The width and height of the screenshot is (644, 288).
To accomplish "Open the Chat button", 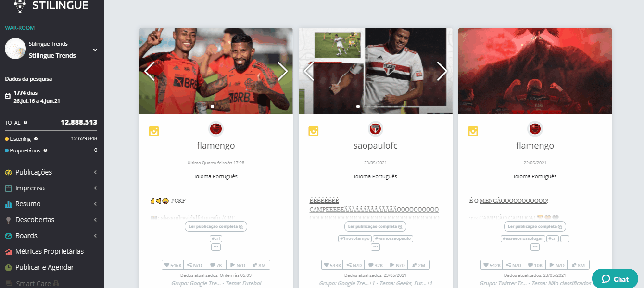I will coord(615,279).
